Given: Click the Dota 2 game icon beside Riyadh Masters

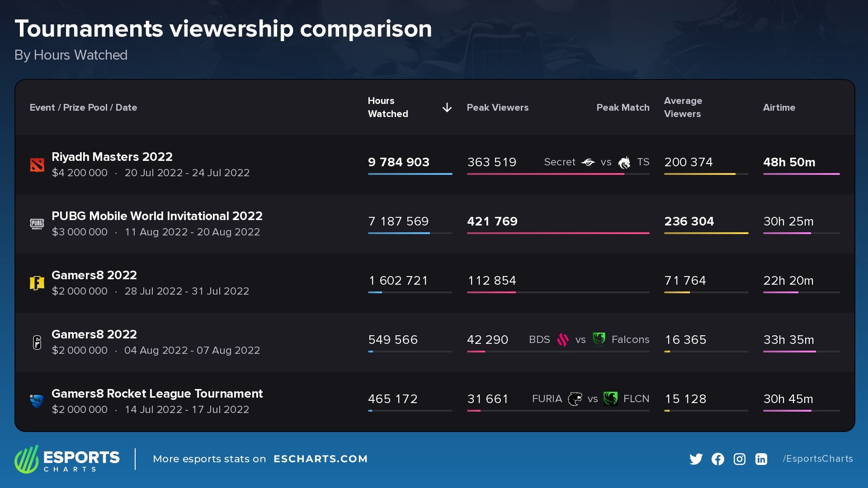Looking at the screenshot, I should pyautogui.click(x=37, y=165).
